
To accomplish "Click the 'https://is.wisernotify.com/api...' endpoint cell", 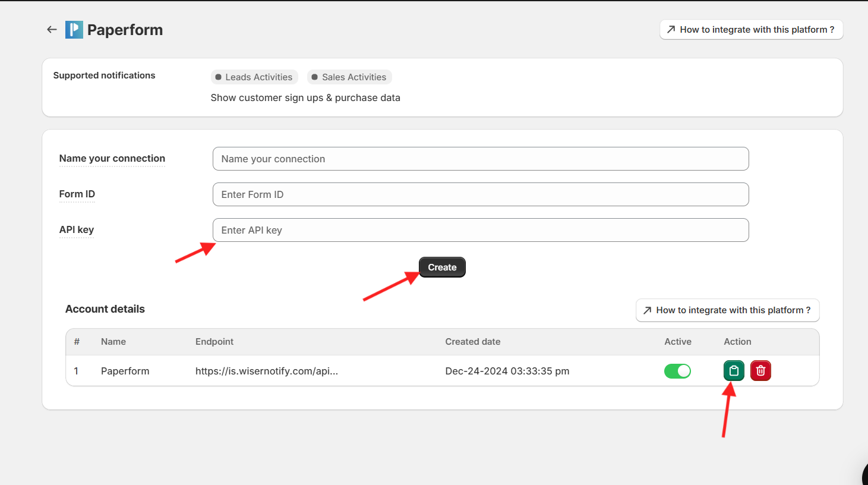I will 267,371.
